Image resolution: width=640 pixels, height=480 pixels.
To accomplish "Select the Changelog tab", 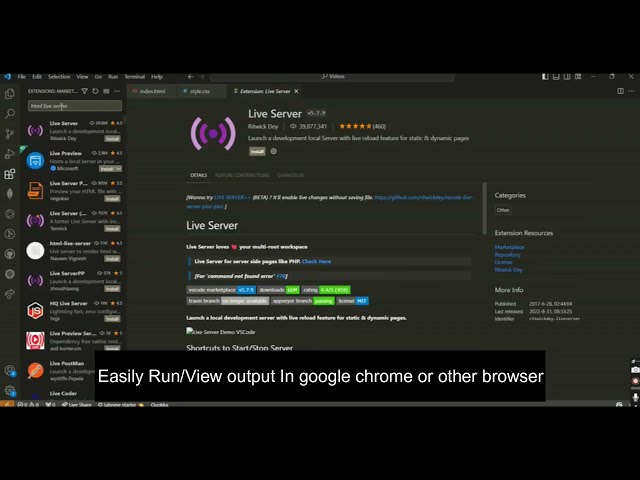I will pos(291,175).
